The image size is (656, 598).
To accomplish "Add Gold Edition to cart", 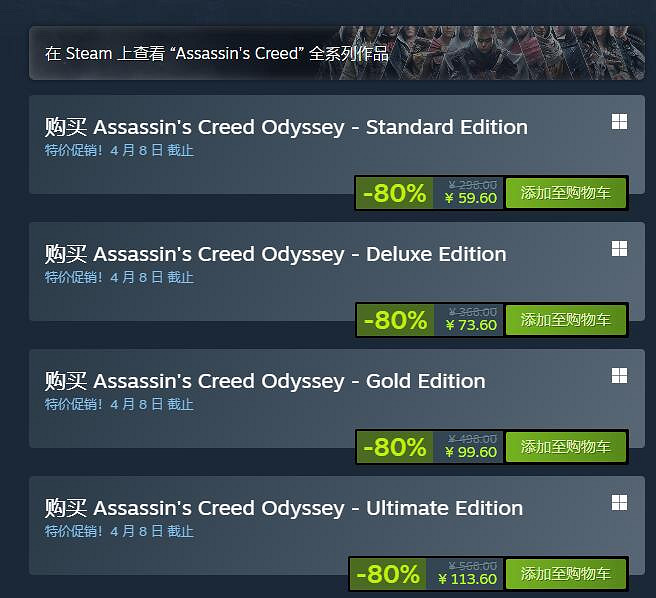I will [x=565, y=447].
